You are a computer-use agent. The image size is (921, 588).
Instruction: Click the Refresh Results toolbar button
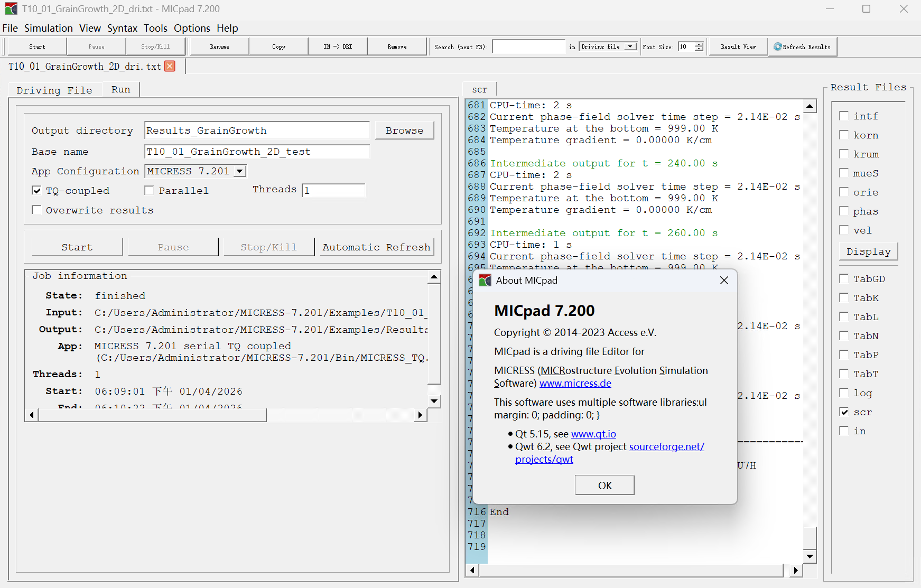[802, 46]
